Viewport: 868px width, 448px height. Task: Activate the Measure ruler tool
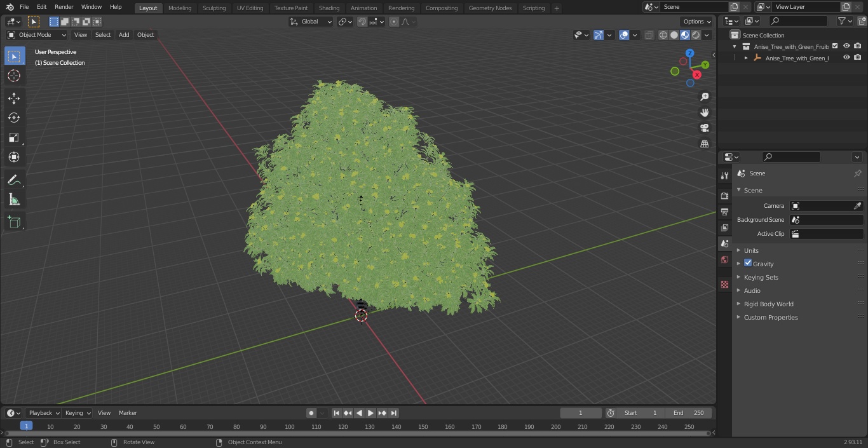tap(14, 200)
